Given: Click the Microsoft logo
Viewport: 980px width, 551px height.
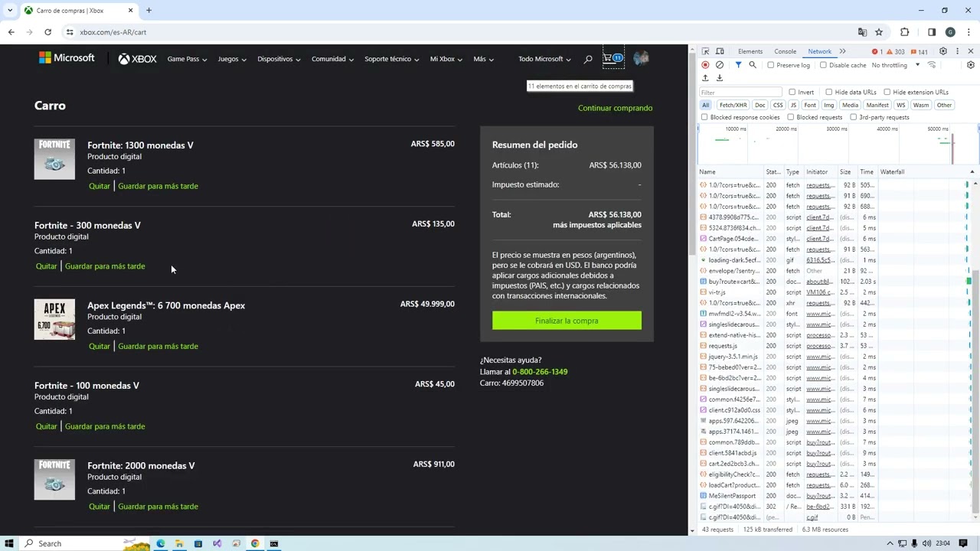Looking at the screenshot, I should pyautogui.click(x=67, y=58).
